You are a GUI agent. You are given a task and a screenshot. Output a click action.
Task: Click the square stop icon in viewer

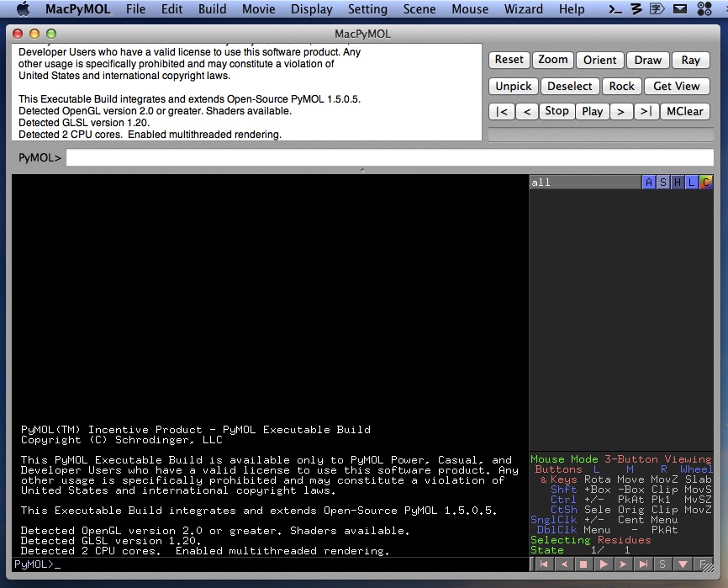583,564
